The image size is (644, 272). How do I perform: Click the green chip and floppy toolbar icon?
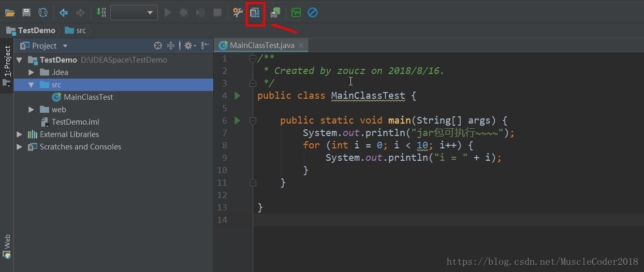275,12
